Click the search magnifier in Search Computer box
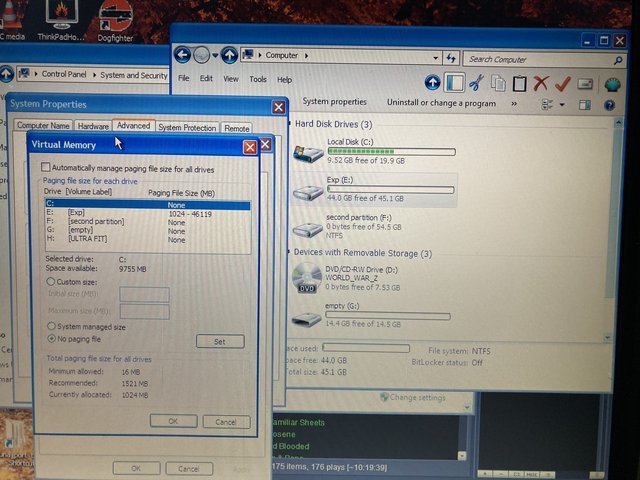This screenshot has width=640, height=480. point(618,61)
